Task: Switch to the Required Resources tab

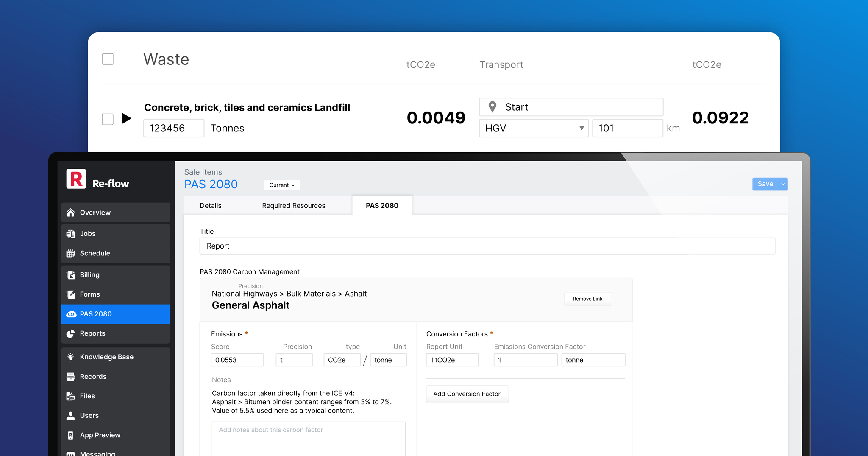Action: (294, 206)
